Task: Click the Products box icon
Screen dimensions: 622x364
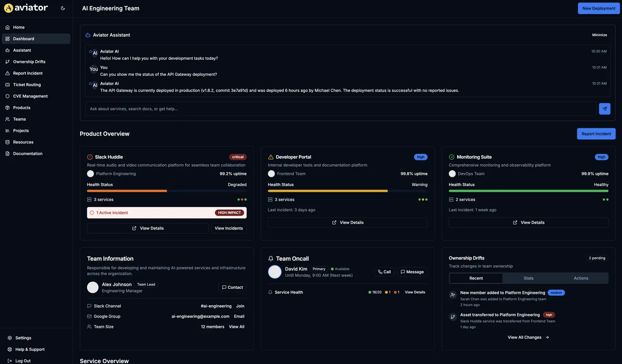Action: [7, 108]
